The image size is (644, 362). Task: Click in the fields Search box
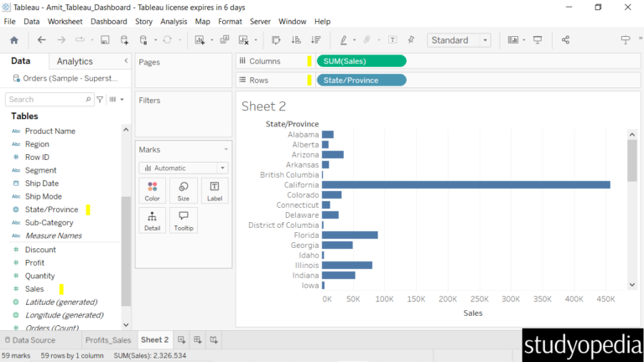click(x=49, y=100)
